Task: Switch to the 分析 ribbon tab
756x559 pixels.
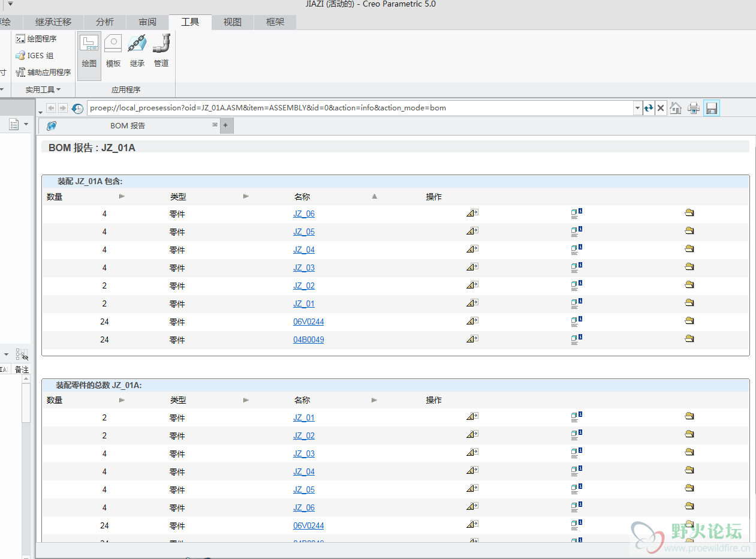Action: pos(105,22)
